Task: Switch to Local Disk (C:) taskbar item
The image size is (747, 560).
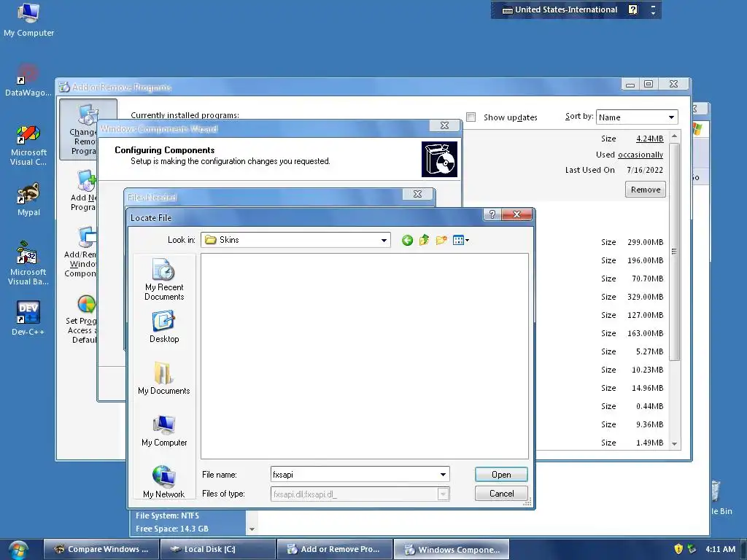Action: 217,549
